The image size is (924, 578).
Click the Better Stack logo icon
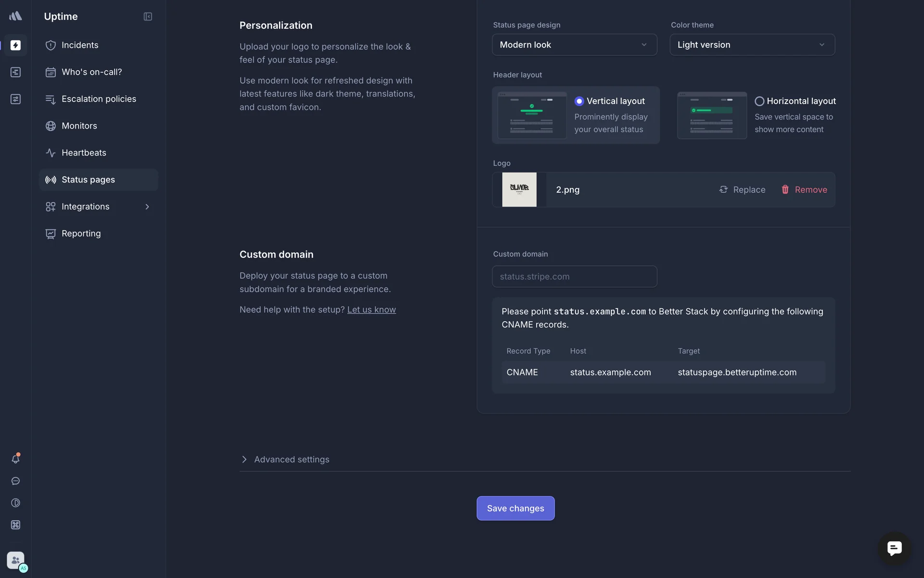(x=15, y=16)
